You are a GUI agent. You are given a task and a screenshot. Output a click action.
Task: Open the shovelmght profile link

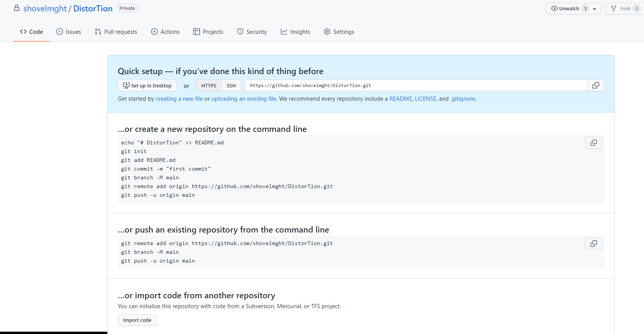click(45, 8)
